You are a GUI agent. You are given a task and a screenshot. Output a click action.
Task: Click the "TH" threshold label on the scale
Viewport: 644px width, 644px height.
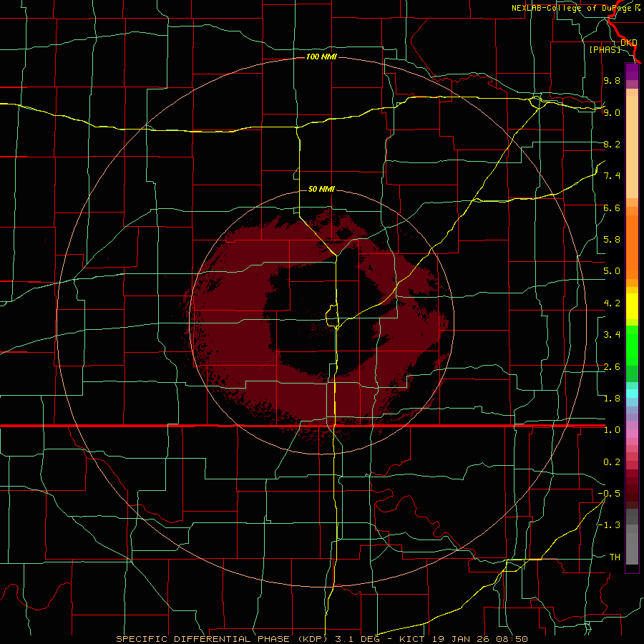(615, 557)
